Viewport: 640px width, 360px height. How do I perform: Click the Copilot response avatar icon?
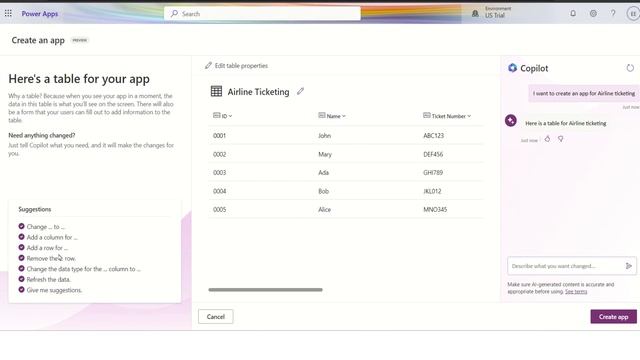click(x=511, y=120)
